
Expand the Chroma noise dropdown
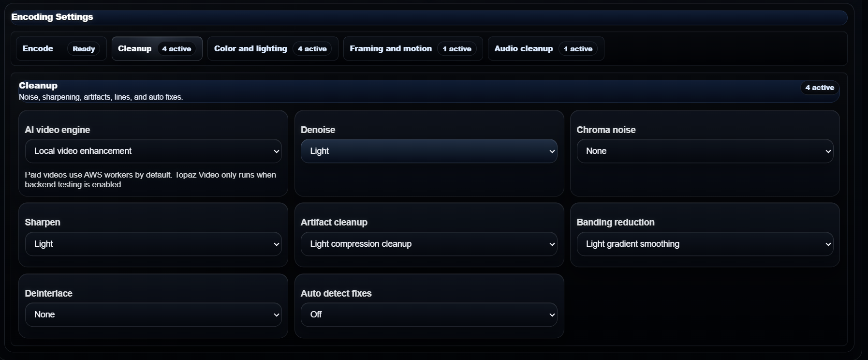705,151
